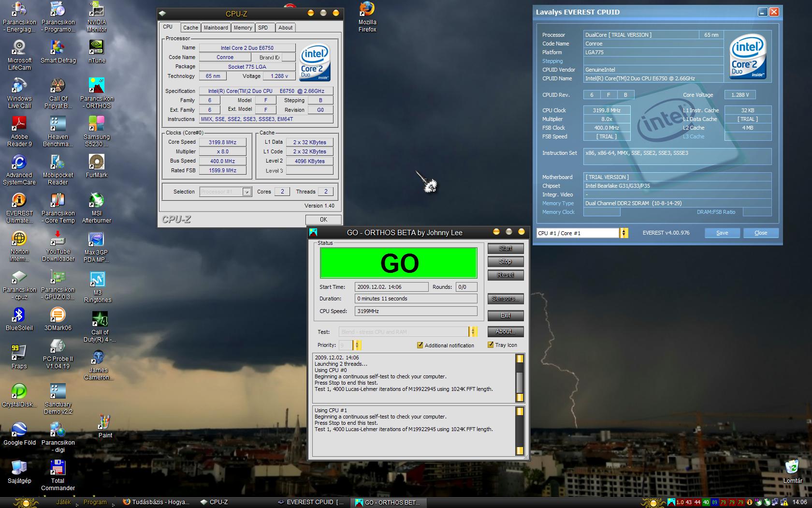Toggle Additional notification checkbox in ORTHOS

click(420, 345)
